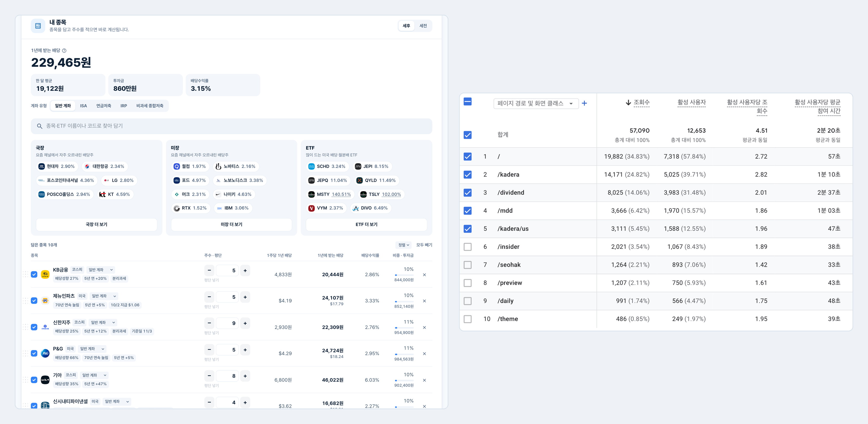This screenshot has height=424, width=868.
Task: Increase KB금융 share count with plus
Action: [245, 271]
